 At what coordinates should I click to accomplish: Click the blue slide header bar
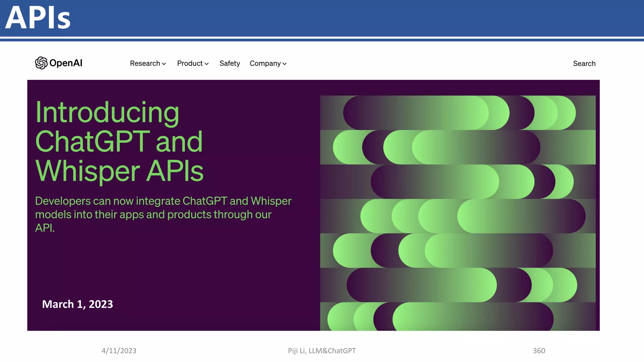tap(346, 18)
